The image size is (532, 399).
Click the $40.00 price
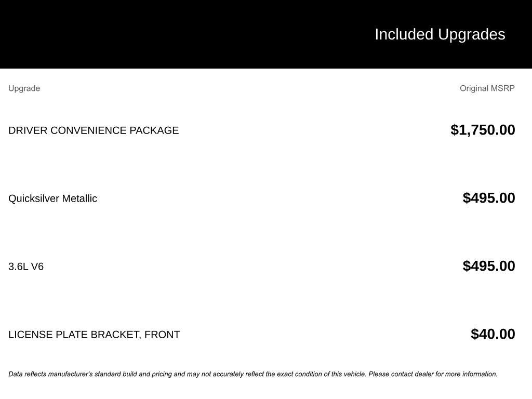click(x=493, y=334)
